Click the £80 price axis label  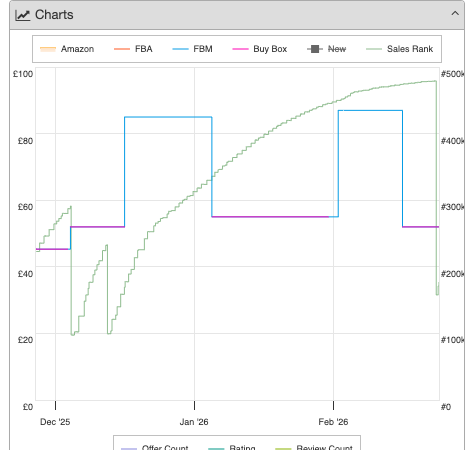tap(25, 141)
